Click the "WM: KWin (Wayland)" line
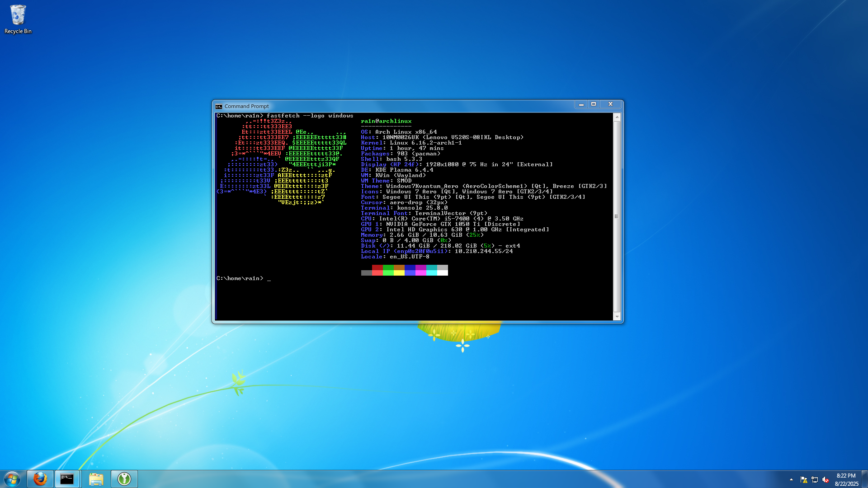Screen dimensions: 868x488 click(393, 175)
